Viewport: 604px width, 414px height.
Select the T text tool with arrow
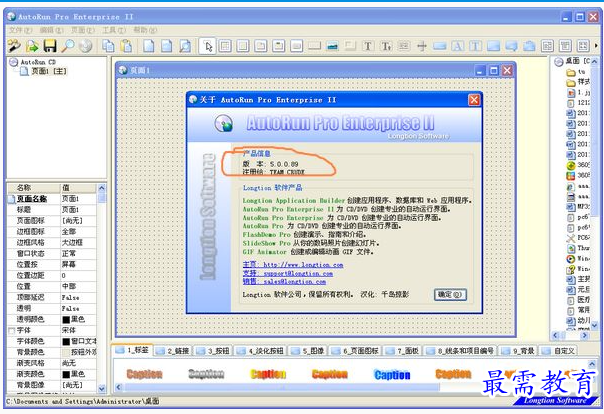pyautogui.click(x=386, y=46)
